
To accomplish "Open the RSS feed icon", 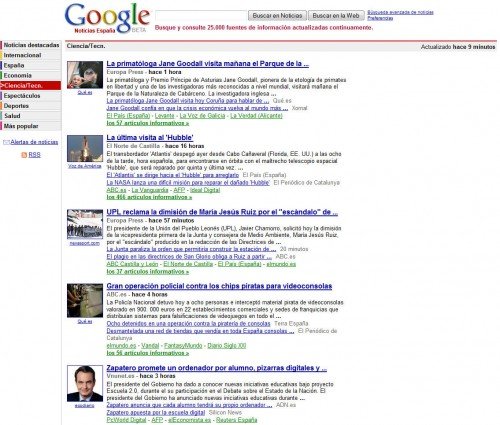I will (x=24, y=155).
